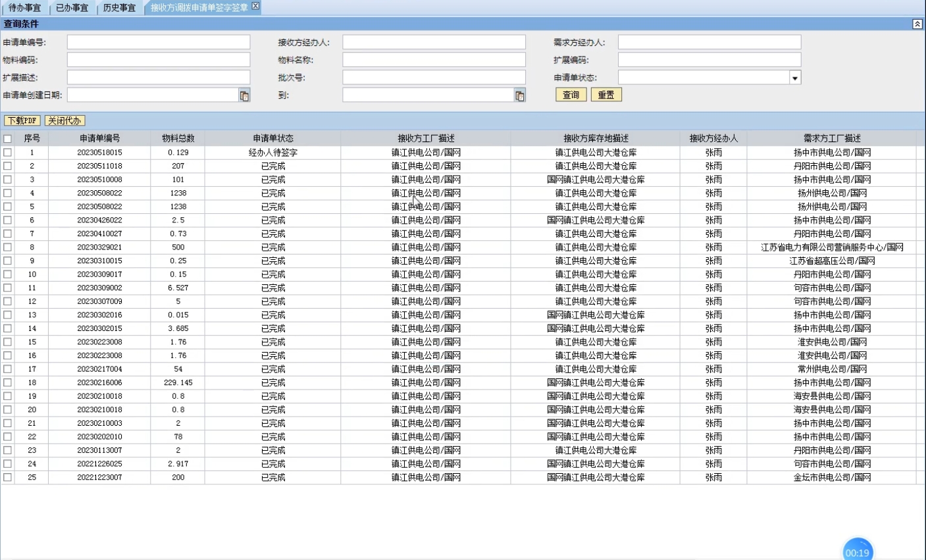The image size is (926, 560).
Task: Open the 已办事宜 tab
Action: pyautogui.click(x=72, y=8)
